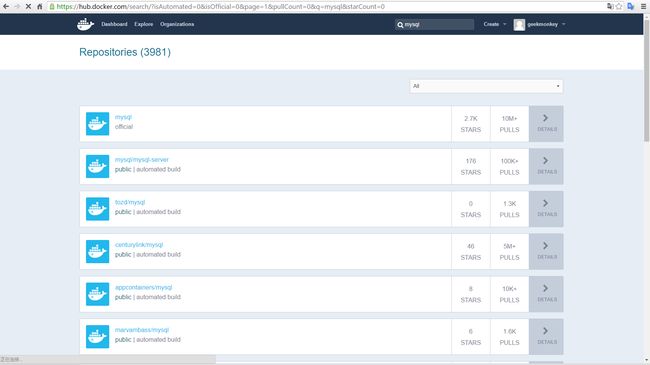Click the 100K+ PULLS count for mysql-server
Viewport: 650px width, 365px height.
pyautogui.click(x=509, y=166)
